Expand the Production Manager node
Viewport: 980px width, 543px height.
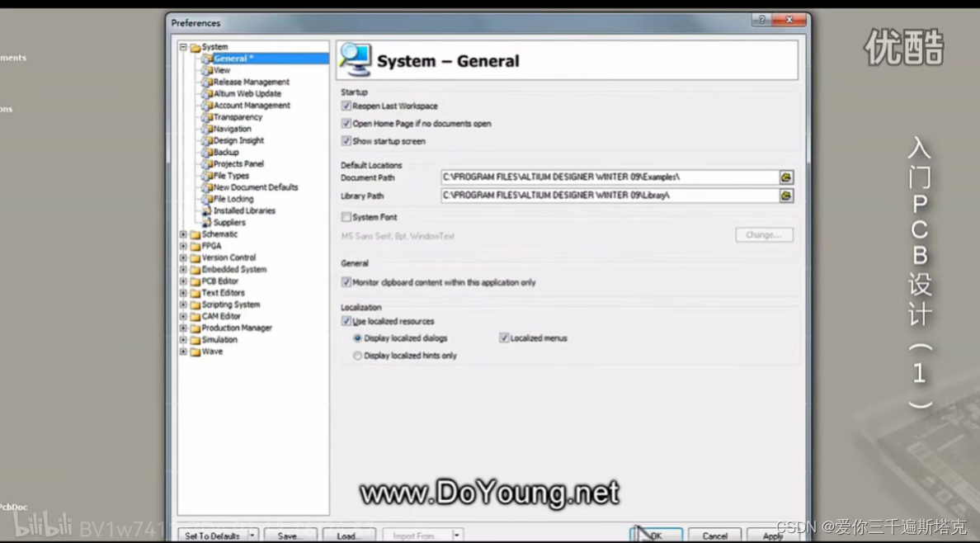click(183, 328)
